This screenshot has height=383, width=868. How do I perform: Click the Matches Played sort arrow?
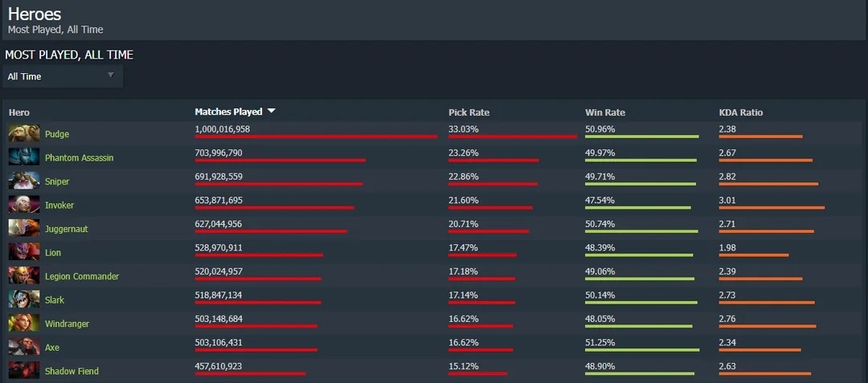tap(272, 111)
